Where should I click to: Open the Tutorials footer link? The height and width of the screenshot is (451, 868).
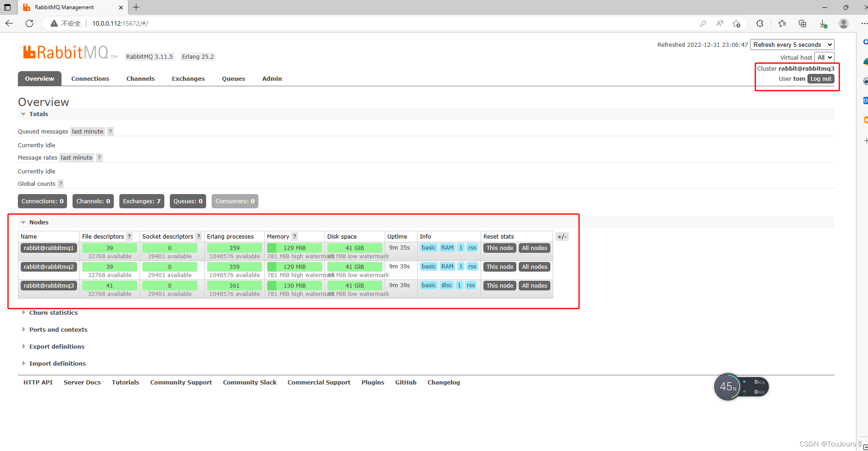tap(125, 382)
